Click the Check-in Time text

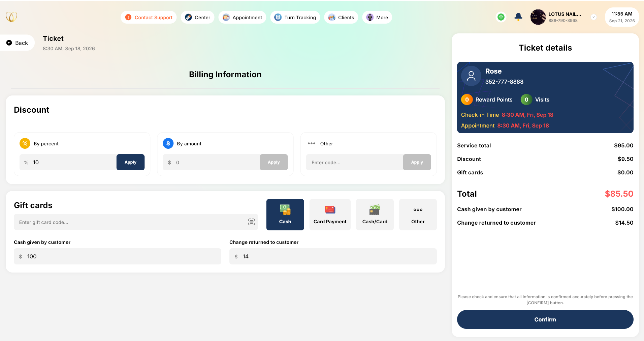[x=480, y=115]
